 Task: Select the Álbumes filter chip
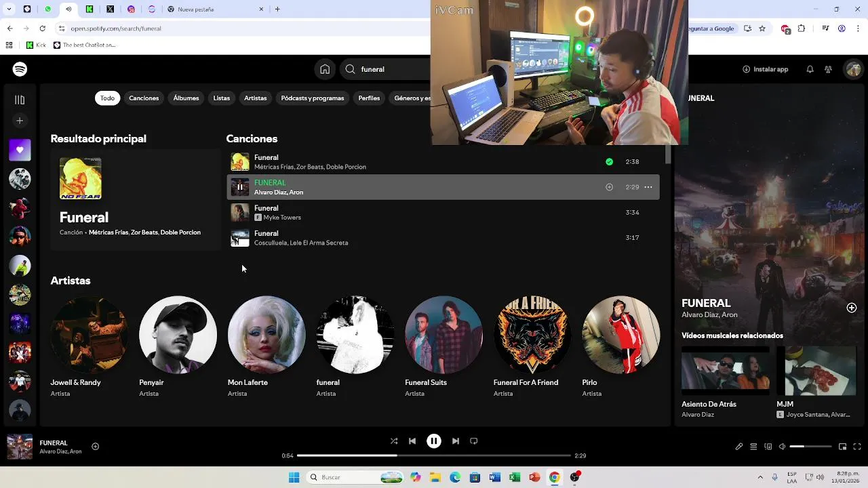coord(186,98)
